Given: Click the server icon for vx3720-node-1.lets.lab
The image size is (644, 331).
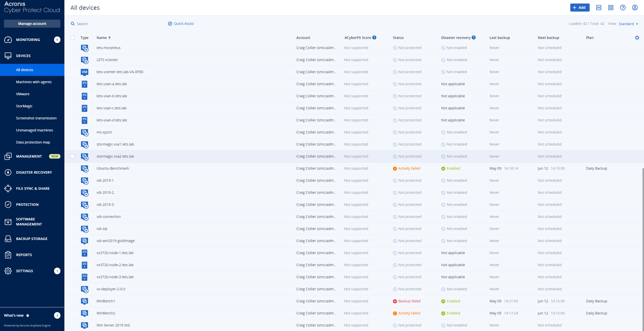Looking at the screenshot, I should point(85,253).
